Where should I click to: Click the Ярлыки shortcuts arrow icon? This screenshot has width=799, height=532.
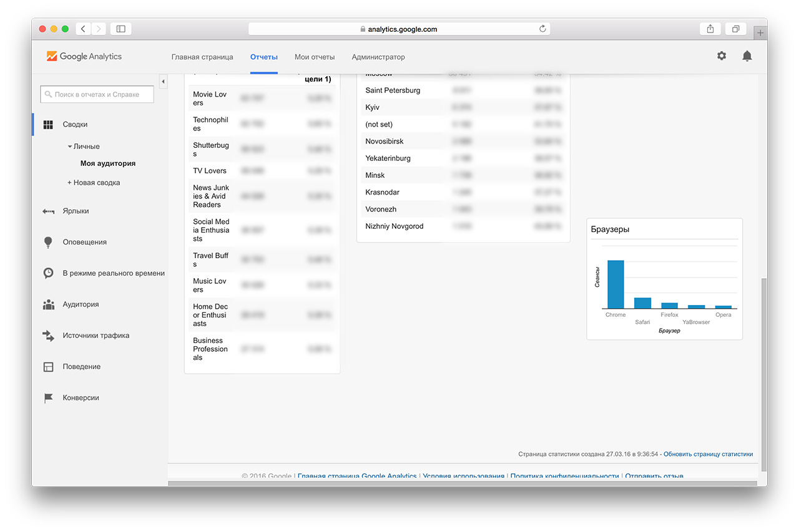pos(48,211)
